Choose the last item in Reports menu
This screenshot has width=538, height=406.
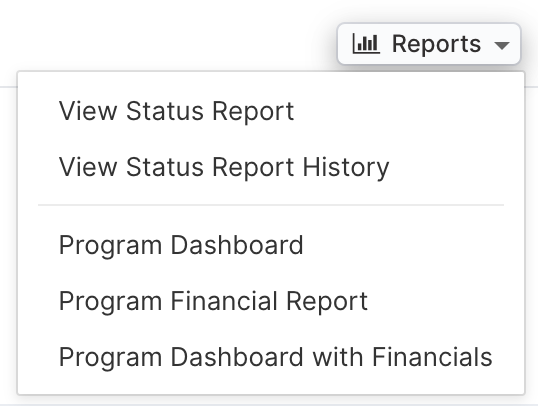point(271,357)
